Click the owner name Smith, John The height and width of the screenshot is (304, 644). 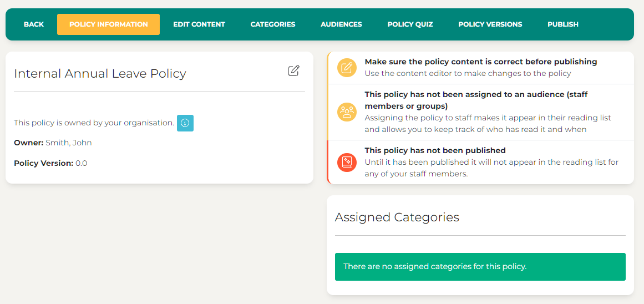(x=69, y=143)
